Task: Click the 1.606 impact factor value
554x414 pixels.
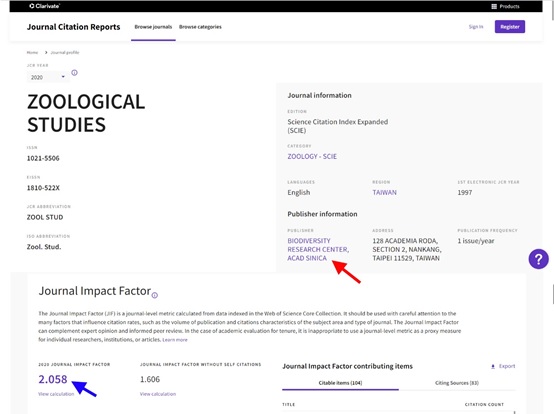Action: (150, 379)
